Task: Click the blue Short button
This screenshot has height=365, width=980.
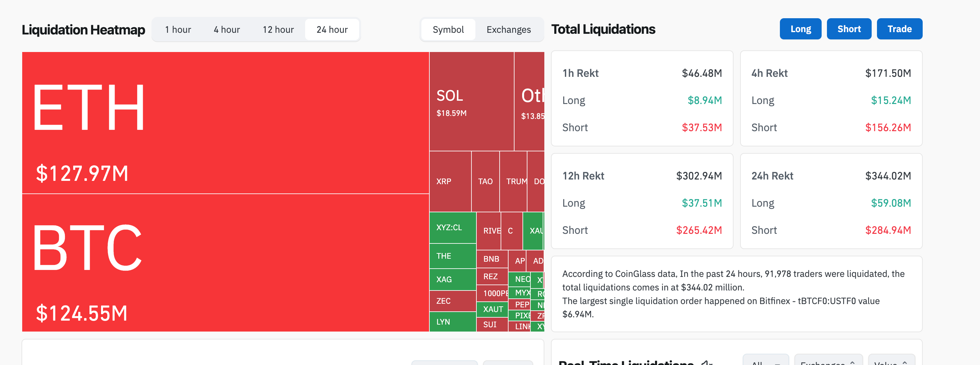Action: pos(849,28)
